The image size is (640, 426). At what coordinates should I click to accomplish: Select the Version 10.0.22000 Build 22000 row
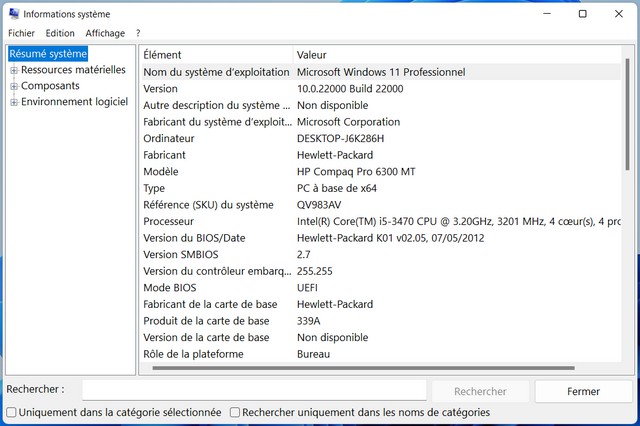(x=380, y=89)
